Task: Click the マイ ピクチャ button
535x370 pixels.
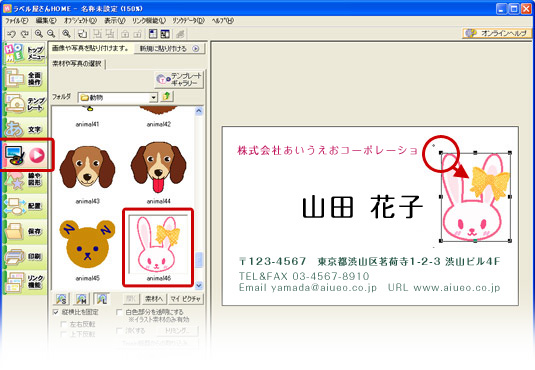Action: pyautogui.click(x=186, y=299)
